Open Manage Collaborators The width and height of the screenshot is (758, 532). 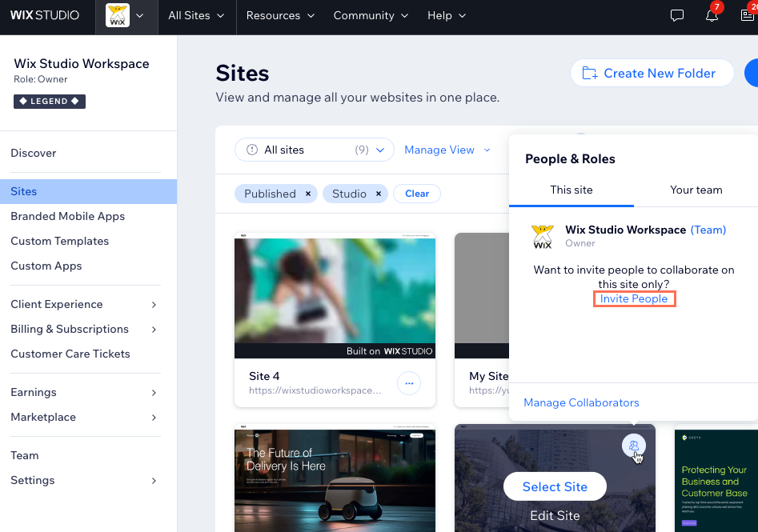click(581, 402)
